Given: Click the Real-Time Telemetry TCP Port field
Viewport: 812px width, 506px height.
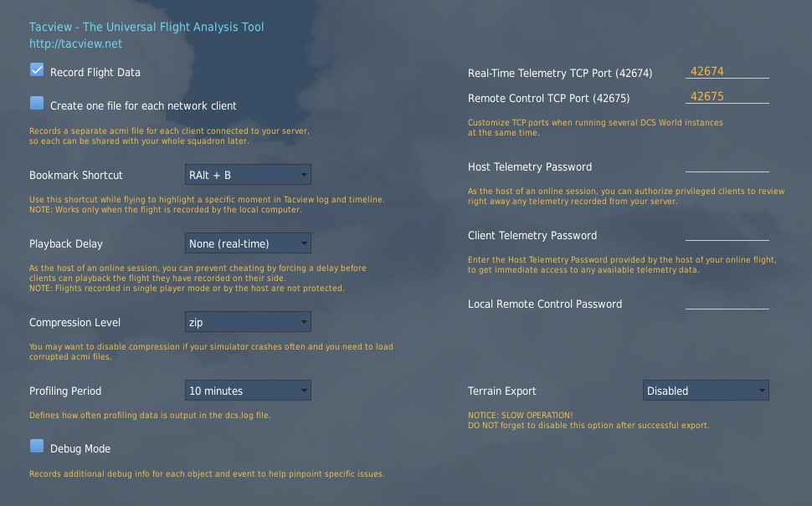Looking at the screenshot, I should [727, 71].
